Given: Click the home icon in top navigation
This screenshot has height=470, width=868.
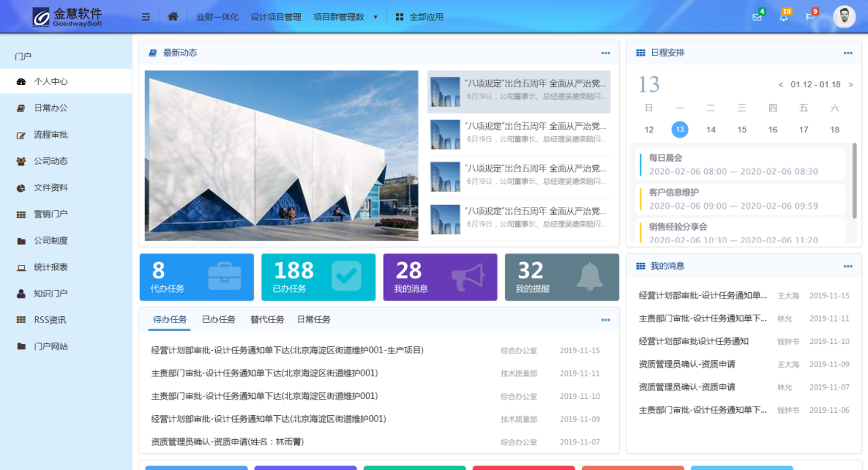Looking at the screenshot, I should tap(173, 16).
